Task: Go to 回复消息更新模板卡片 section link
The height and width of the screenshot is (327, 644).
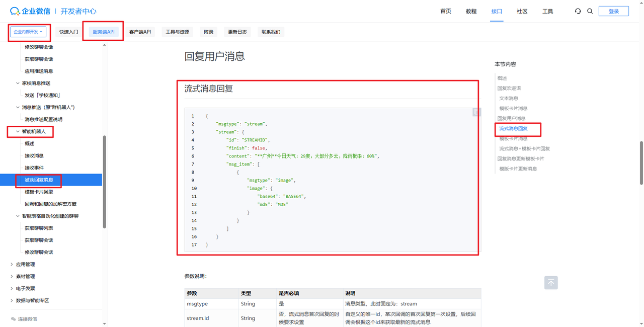Action: (x=521, y=158)
